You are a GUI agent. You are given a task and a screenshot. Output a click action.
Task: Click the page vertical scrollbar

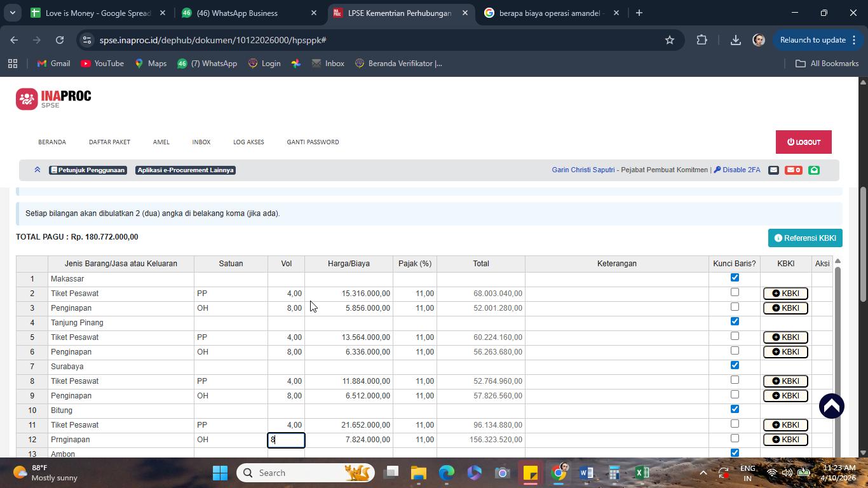click(863, 244)
